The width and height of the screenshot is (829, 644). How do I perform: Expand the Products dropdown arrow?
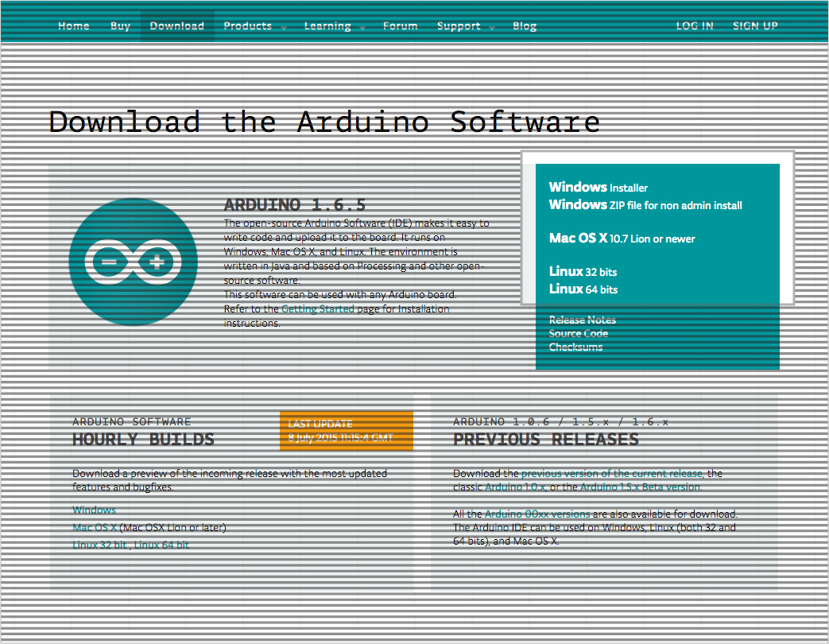(284, 28)
